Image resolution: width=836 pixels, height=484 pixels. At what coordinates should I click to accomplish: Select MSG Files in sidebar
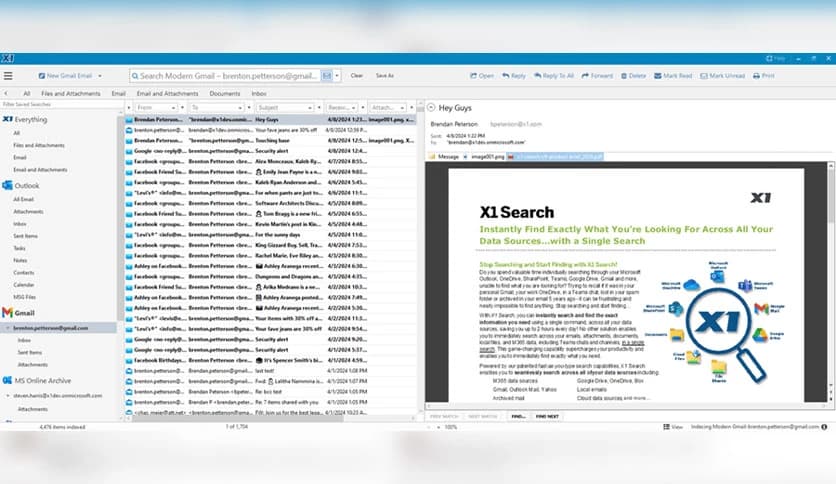coord(25,297)
